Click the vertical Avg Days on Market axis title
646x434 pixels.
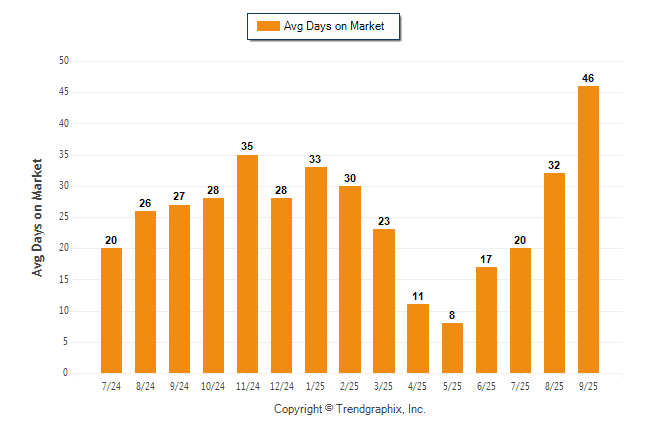38,216
